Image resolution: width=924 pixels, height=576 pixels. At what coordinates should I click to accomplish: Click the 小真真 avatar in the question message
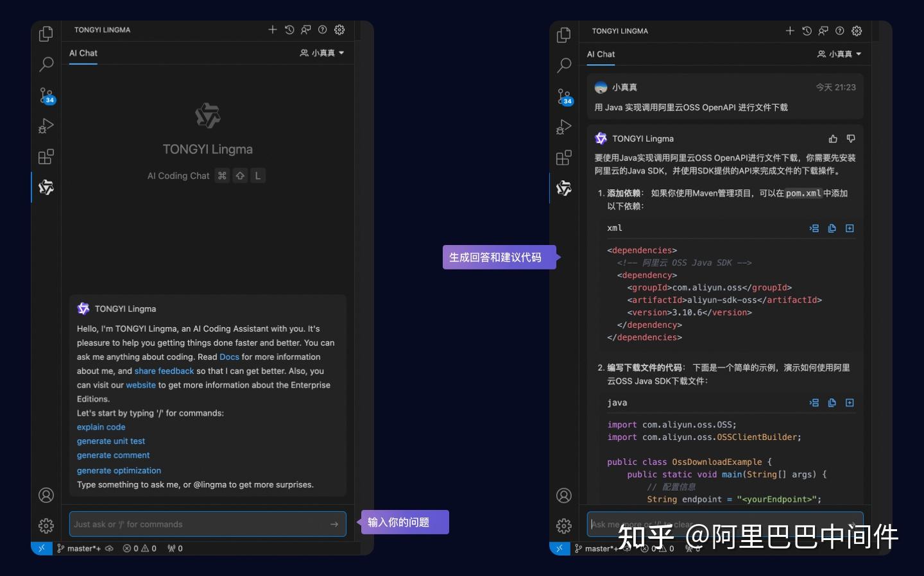coord(601,87)
